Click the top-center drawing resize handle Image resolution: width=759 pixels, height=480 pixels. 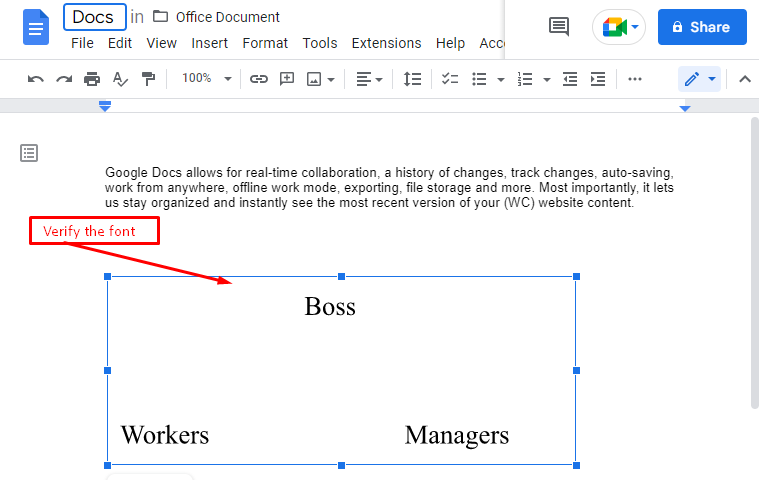coord(341,276)
